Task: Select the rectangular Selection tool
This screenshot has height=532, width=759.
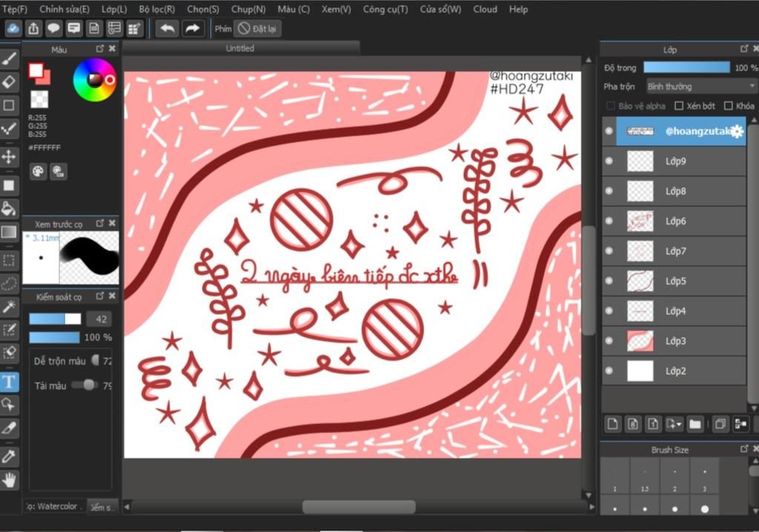Action: [x=9, y=260]
